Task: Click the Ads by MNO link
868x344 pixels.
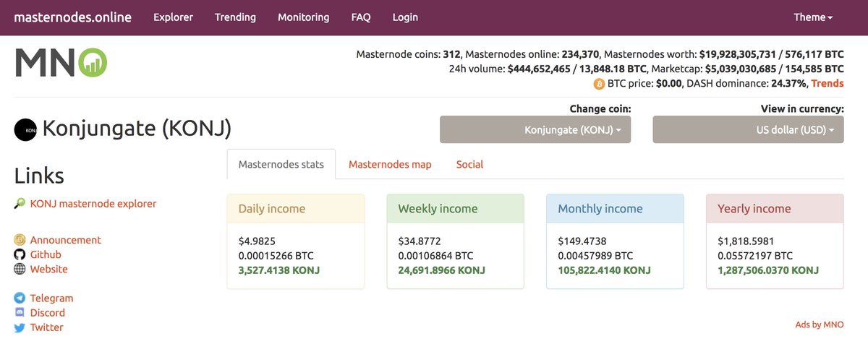Action: [x=819, y=324]
